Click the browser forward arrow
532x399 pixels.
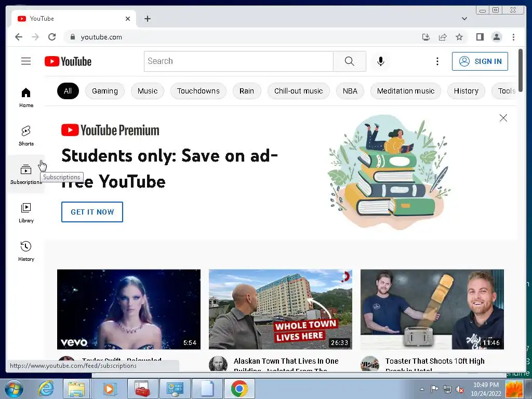tap(35, 37)
